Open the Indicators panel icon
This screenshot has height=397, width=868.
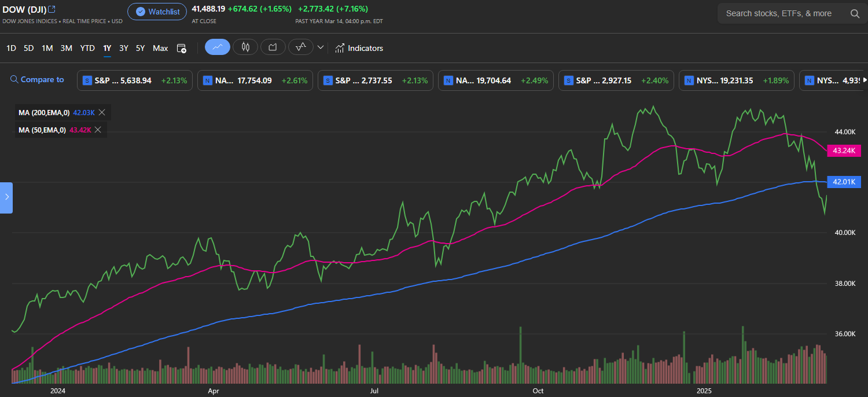click(339, 48)
